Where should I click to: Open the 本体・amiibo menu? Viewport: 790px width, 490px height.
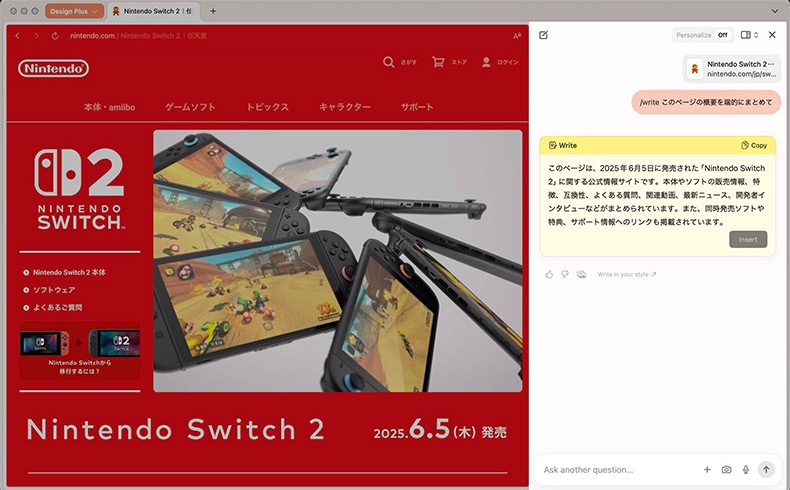[109, 107]
